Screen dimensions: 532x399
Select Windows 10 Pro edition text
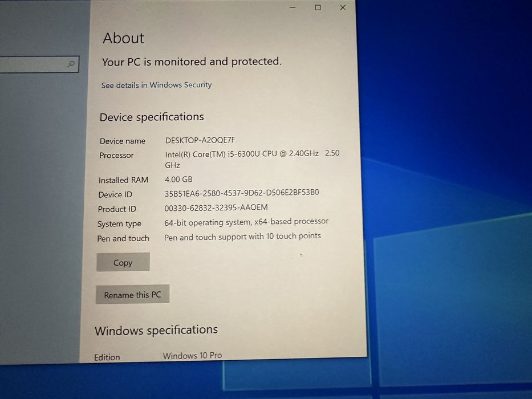click(192, 355)
